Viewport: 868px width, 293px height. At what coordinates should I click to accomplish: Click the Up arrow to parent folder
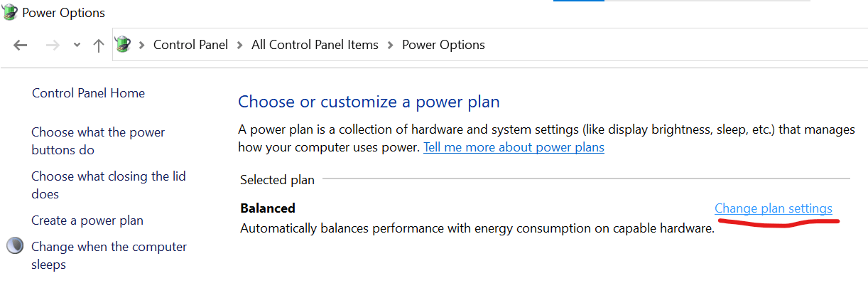point(99,45)
